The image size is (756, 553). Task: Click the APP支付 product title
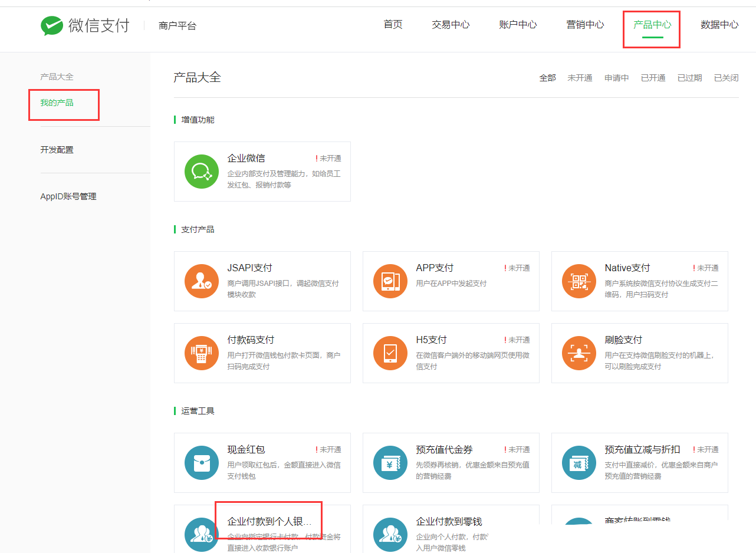pyautogui.click(x=435, y=268)
